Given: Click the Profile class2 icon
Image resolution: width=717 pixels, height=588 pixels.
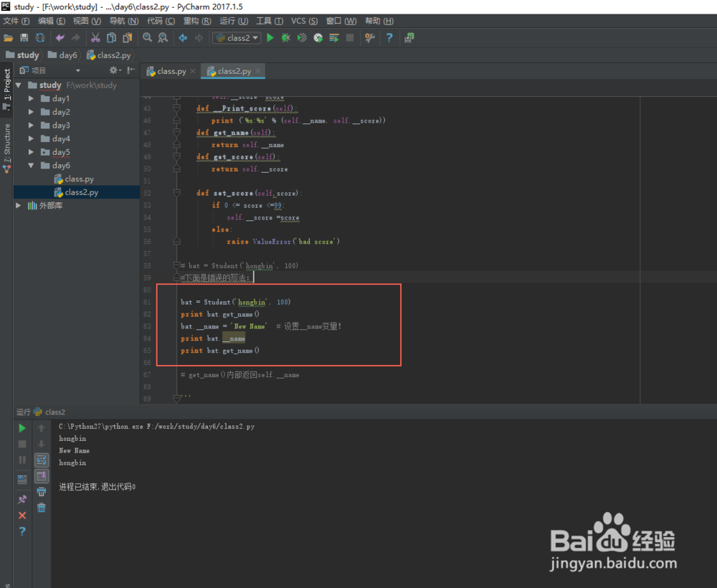Looking at the screenshot, I should pyautogui.click(x=318, y=38).
